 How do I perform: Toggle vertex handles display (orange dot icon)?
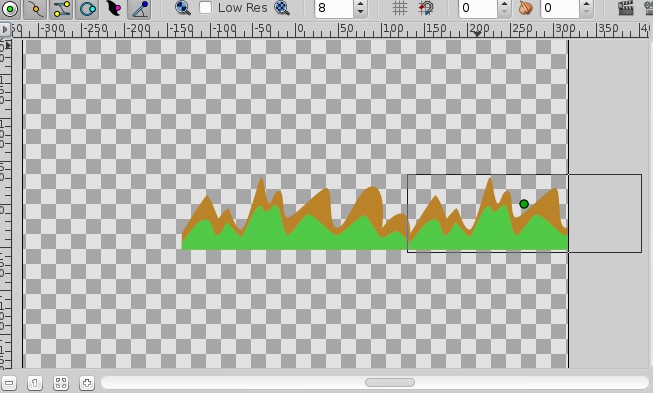(35, 9)
